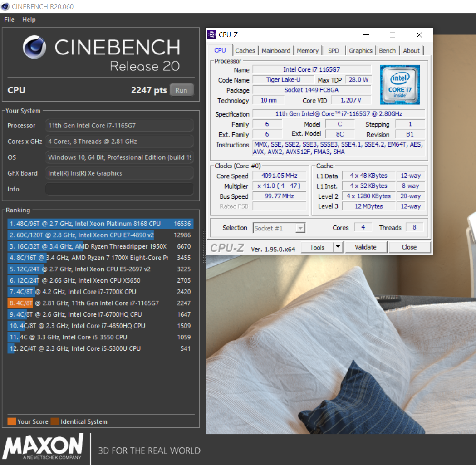The height and width of the screenshot is (465, 476).
Task: Click the Info input field
Action: click(119, 189)
